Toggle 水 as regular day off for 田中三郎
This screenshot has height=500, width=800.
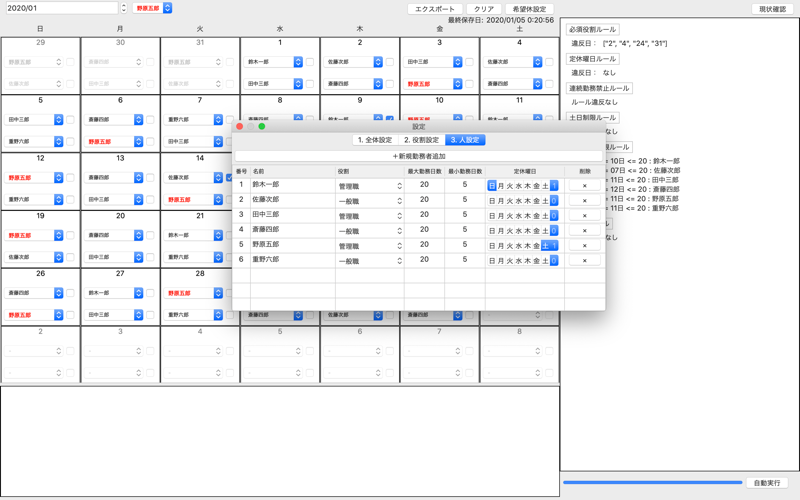[518, 215]
